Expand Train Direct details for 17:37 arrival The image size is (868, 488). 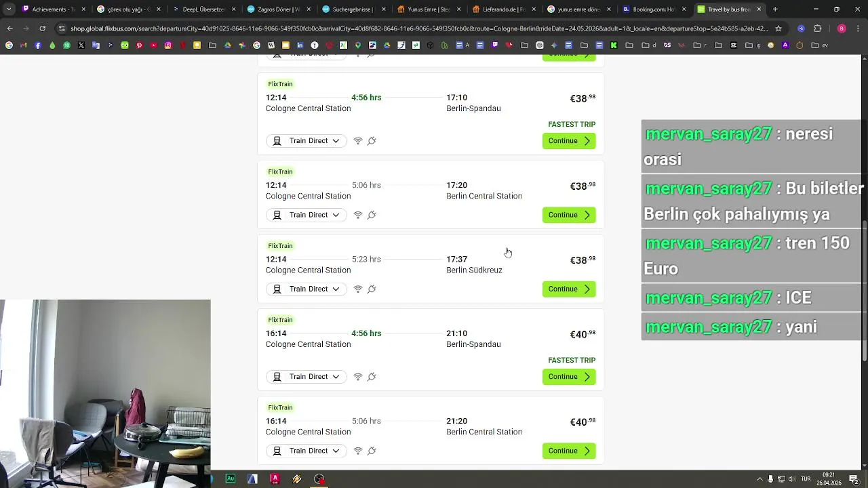point(307,289)
